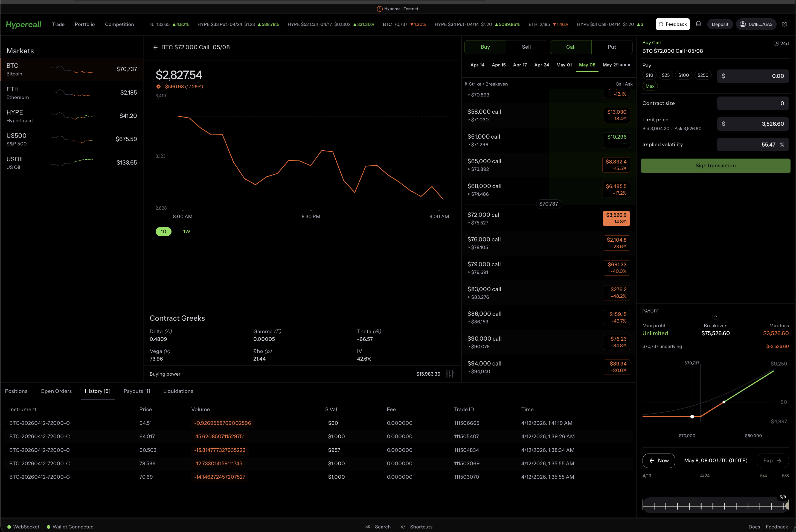Select Sell side toggle
The width and height of the screenshot is (796, 532).
pyautogui.click(x=526, y=47)
